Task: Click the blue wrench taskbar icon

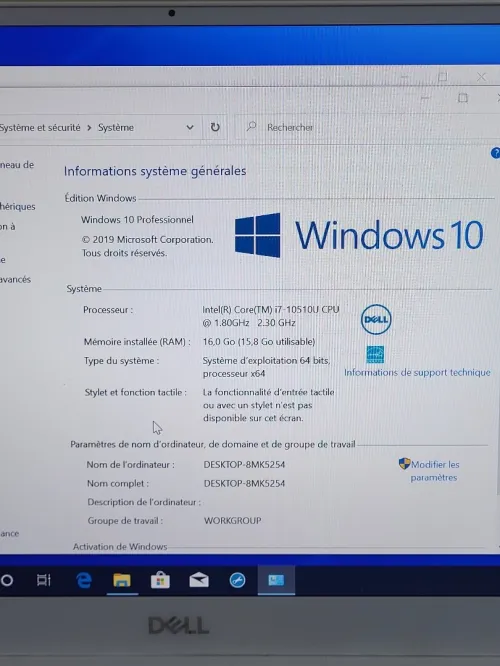Action: 237,580
